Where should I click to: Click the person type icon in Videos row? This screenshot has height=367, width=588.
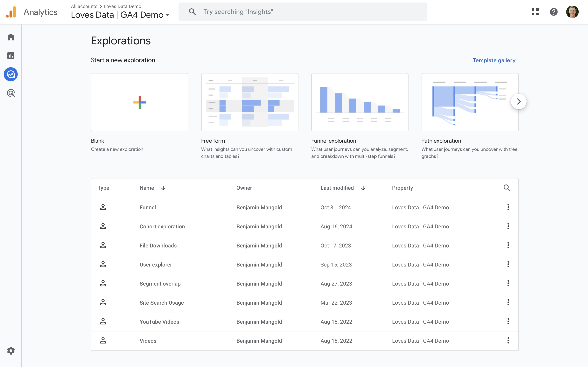click(x=103, y=341)
